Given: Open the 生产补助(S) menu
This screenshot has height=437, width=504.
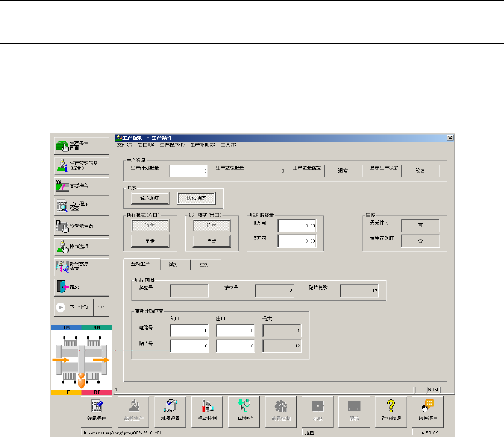Looking at the screenshot, I should [202, 145].
